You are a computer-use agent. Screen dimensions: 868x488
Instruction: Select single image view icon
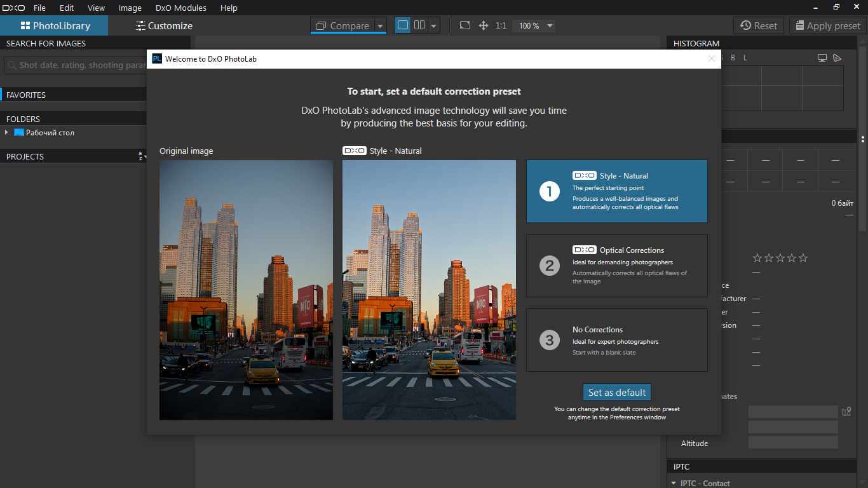pyautogui.click(x=402, y=25)
